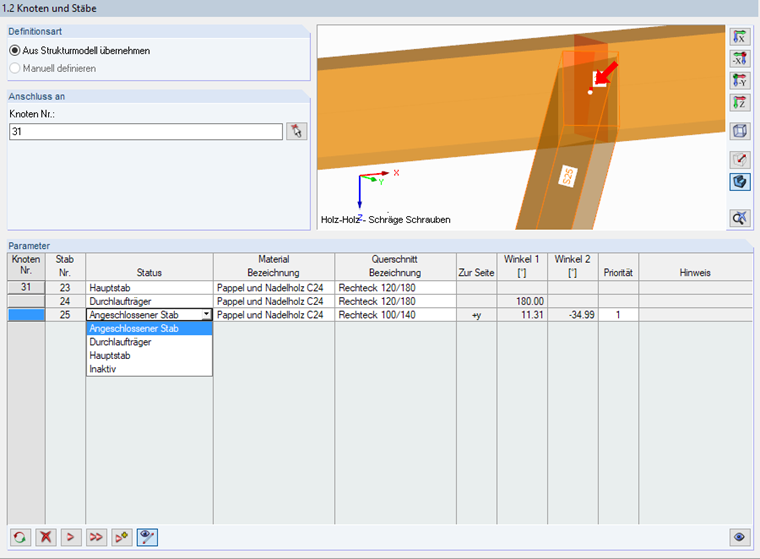Choose 'Inaktiv' from the dropdown list

pyautogui.click(x=149, y=369)
